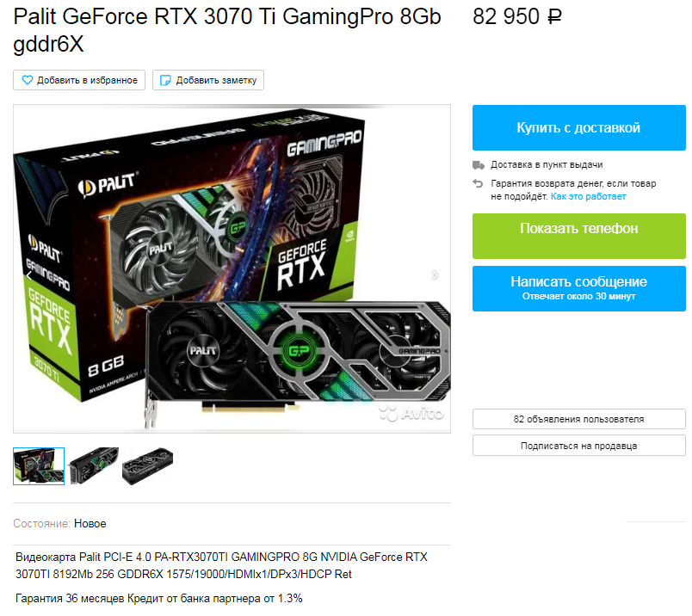Screen dimensions: 692x616
Task: Click the return guarantee arrow icon
Action: 478,183
